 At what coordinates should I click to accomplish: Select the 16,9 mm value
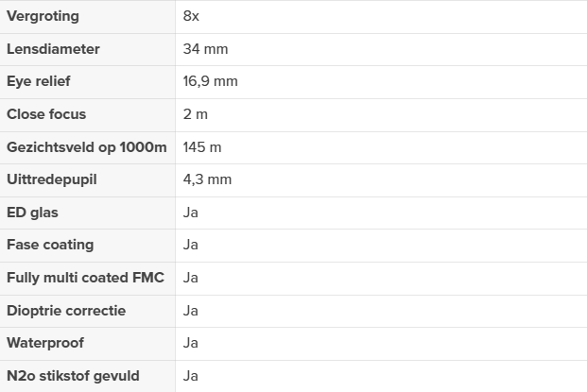click(x=210, y=81)
